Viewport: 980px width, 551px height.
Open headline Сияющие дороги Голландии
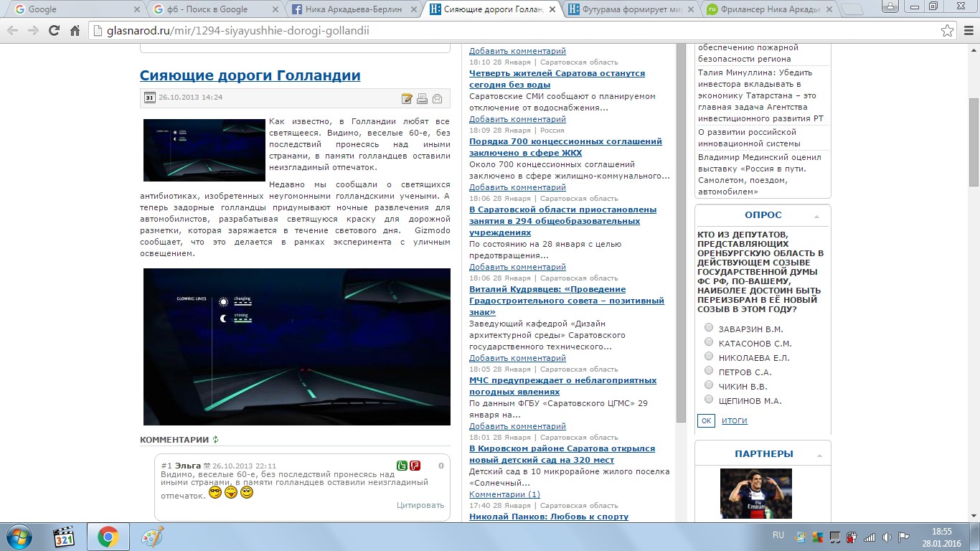pyautogui.click(x=250, y=75)
